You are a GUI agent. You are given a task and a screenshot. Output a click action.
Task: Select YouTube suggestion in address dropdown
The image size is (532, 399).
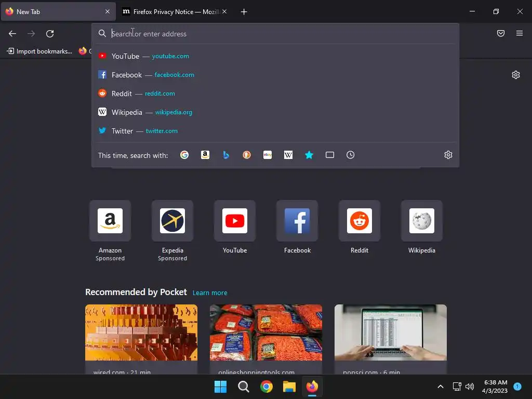[275, 56]
